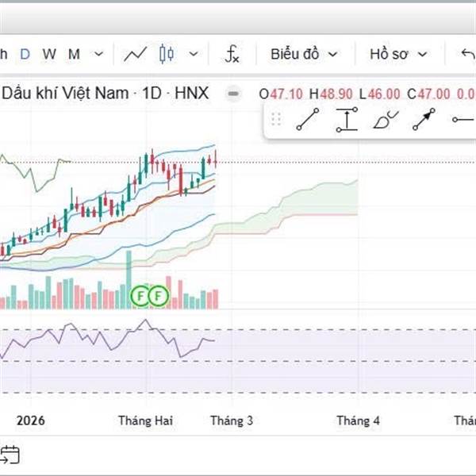Click the second green F event marker
476x476 pixels.
click(x=158, y=295)
